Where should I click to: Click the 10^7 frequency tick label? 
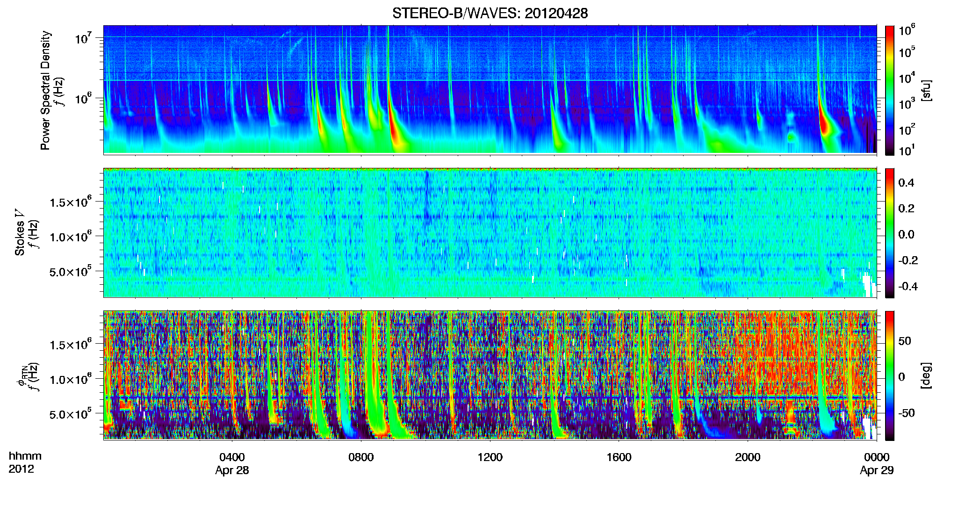(84, 37)
